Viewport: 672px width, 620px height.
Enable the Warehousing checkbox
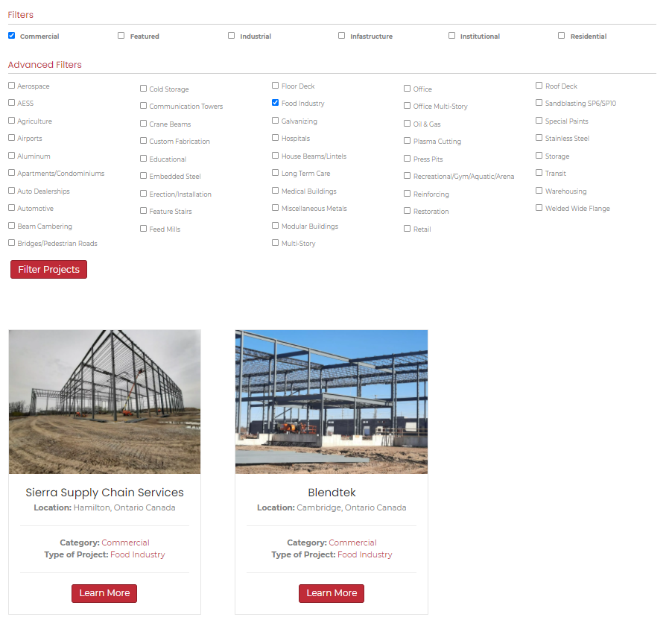coord(539,191)
